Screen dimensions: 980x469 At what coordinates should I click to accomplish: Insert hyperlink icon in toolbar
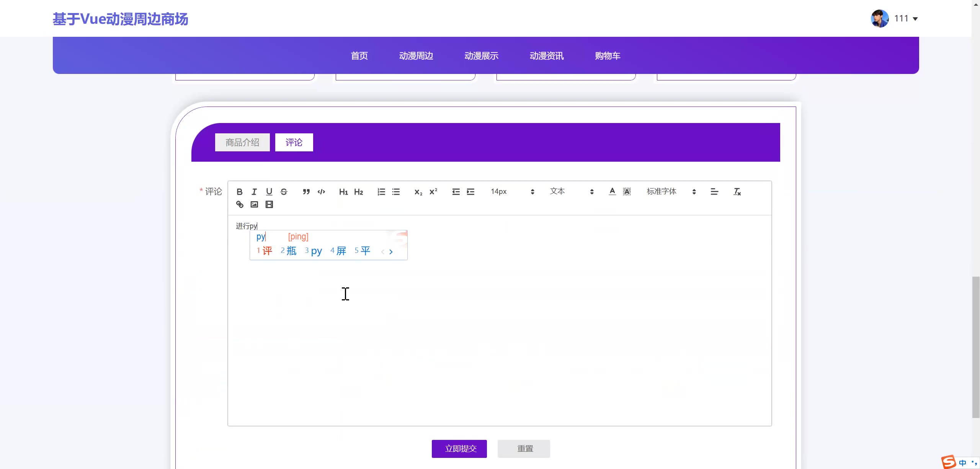coord(240,205)
